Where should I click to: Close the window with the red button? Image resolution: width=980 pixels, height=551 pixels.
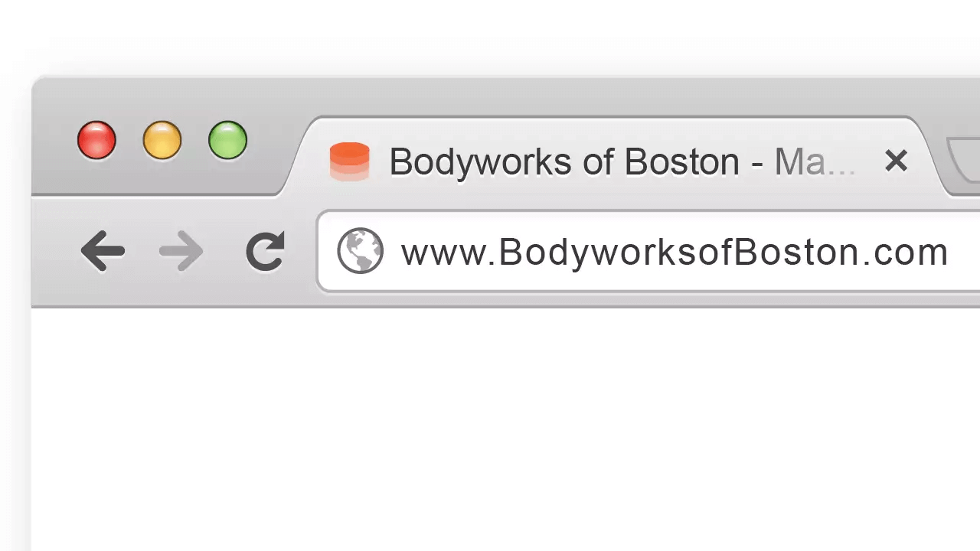(96, 141)
